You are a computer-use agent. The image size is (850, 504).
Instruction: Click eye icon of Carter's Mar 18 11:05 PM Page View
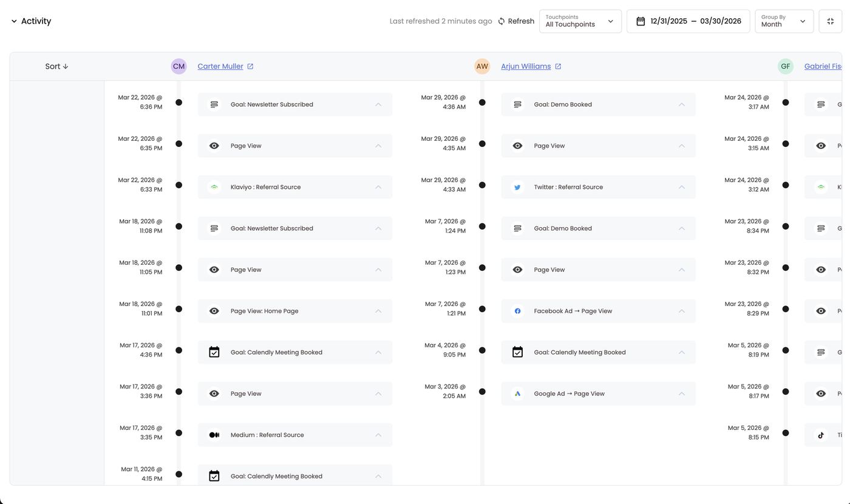coord(214,270)
